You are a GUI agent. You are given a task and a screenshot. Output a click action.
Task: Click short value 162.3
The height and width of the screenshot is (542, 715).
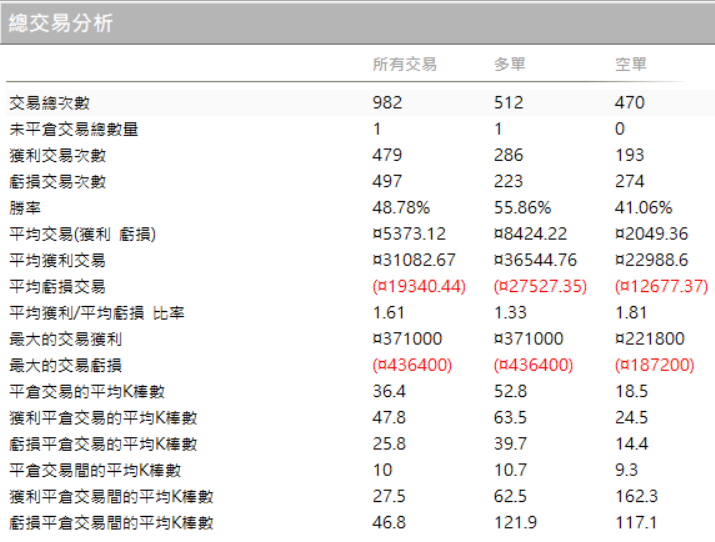[x=637, y=497]
